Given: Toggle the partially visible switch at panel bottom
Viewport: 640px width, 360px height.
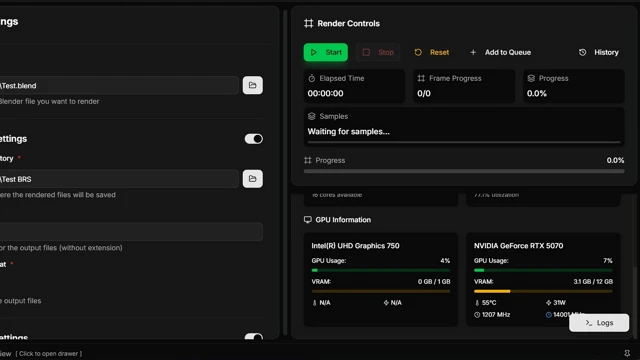Looking at the screenshot, I should [x=253, y=337].
